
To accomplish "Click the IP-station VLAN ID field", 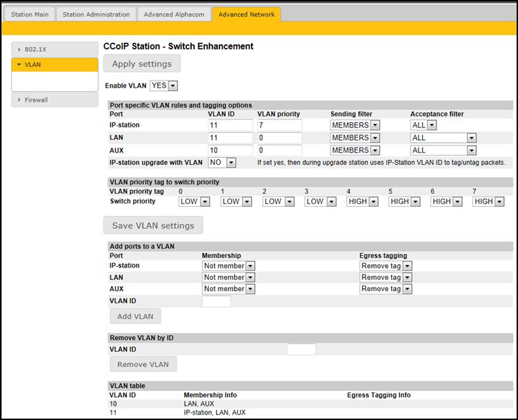I will click(230, 126).
